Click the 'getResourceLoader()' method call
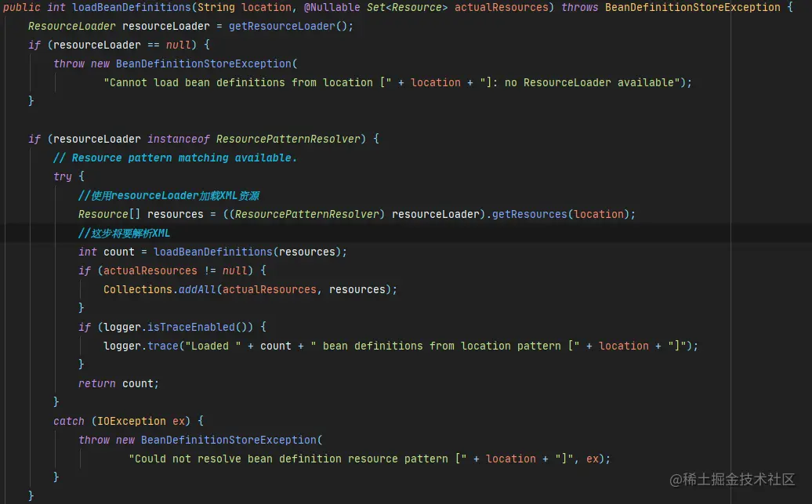The width and height of the screenshot is (812, 504). [288, 26]
